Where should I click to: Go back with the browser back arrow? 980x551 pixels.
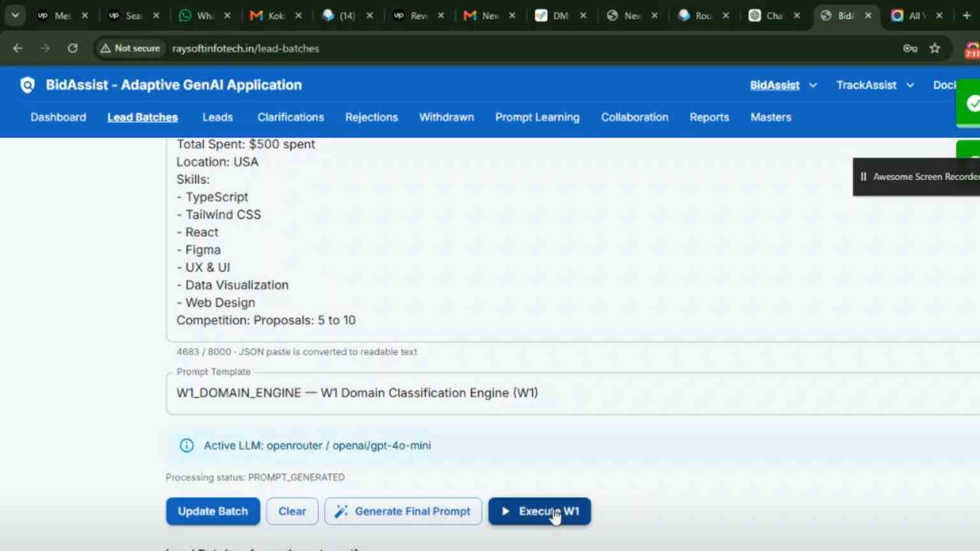tap(18, 48)
